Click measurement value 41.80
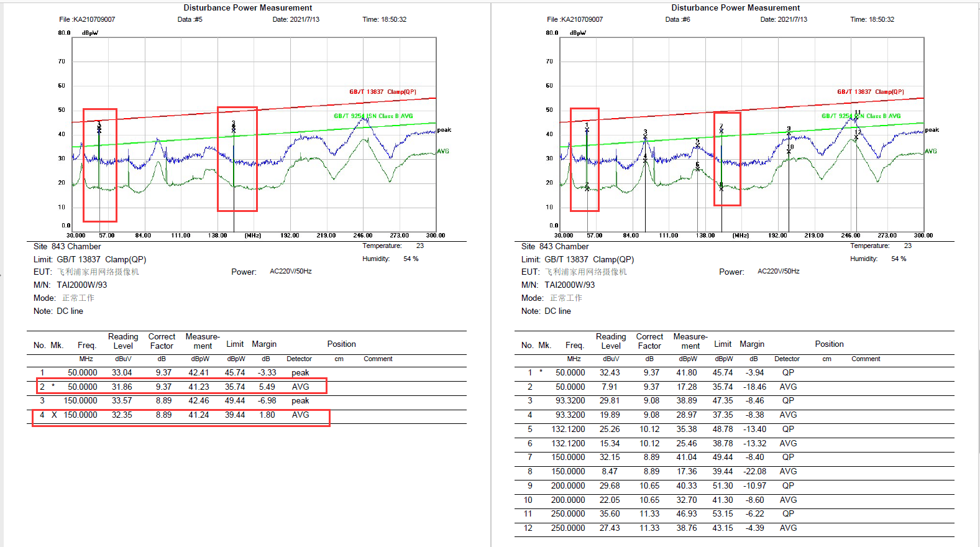Viewport: 980px width, 547px height. pyautogui.click(x=687, y=373)
